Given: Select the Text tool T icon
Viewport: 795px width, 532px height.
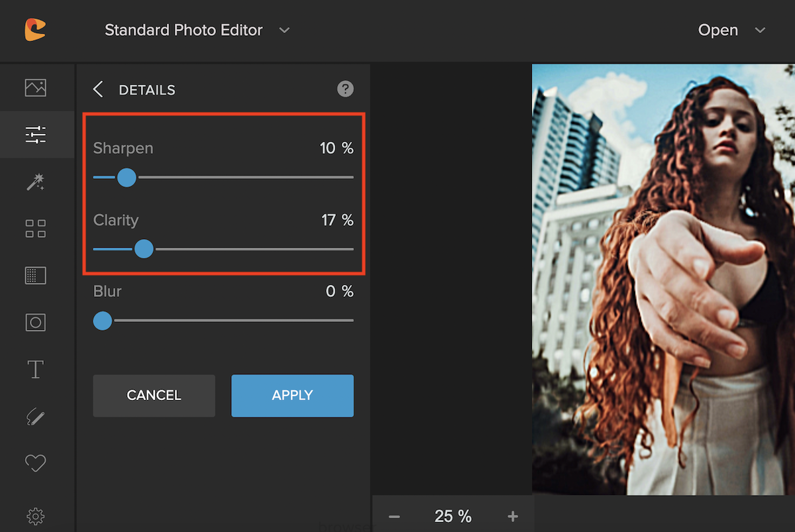Looking at the screenshot, I should (x=36, y=370).
